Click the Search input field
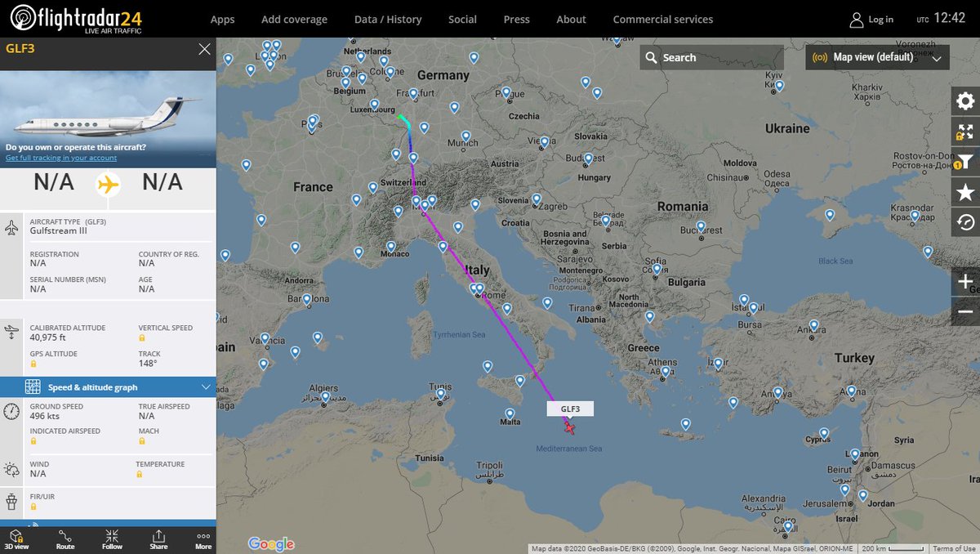 [x=711, y=57]
